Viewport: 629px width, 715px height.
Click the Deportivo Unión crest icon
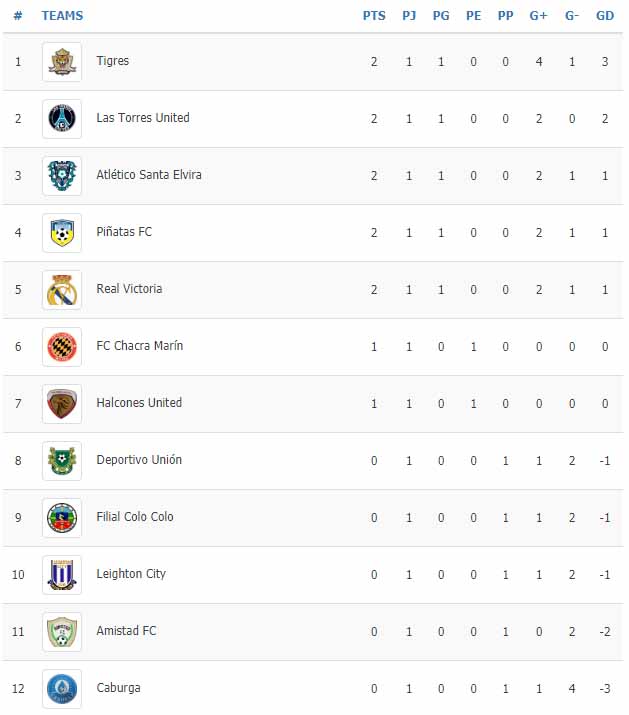click(x=62, y=461)
